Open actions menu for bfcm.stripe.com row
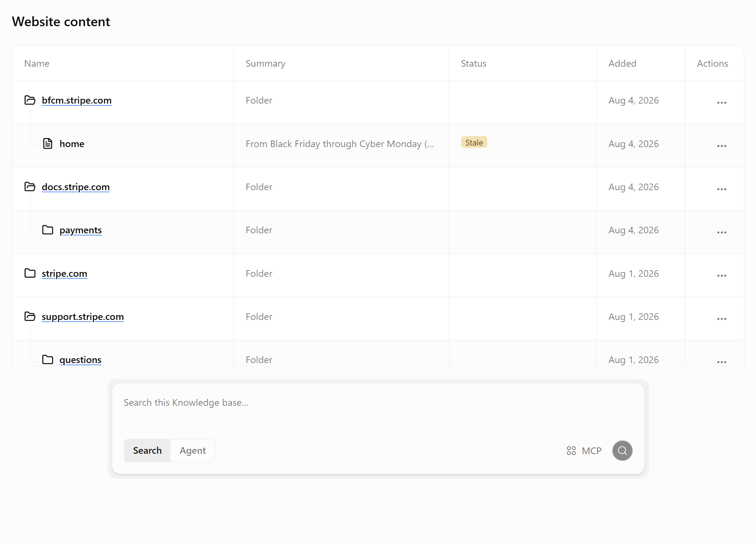This screenshot has width=756, height=544. [722, 102]
